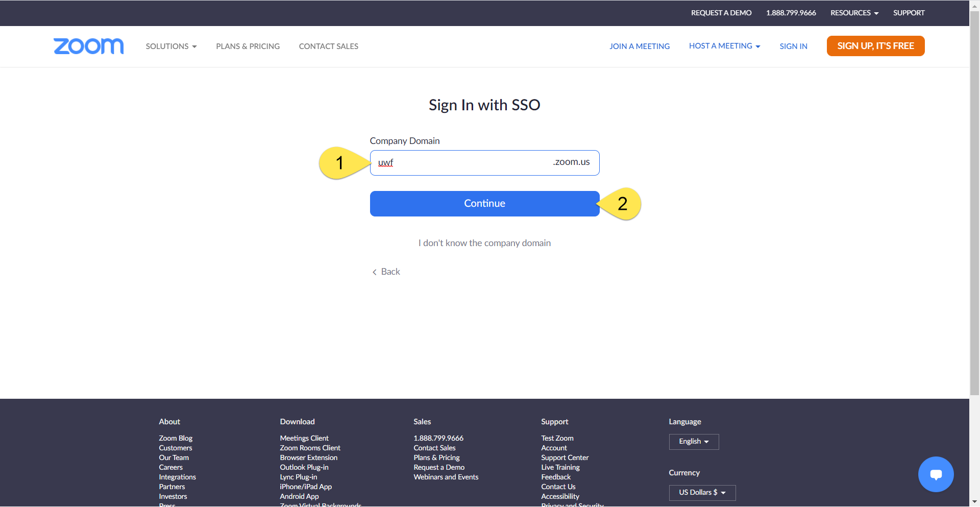The height and width of the screenshot is (507, 980).
Task: Open footer Plans & Pricing link
Action: point(436,457)
